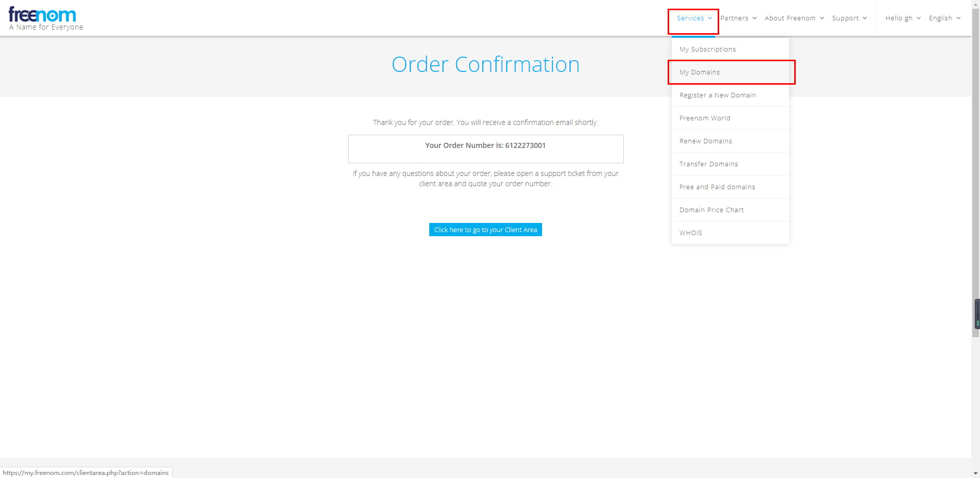The width and height of the screenshot is (980, 478).
Task: Open WHOIS from Services menu
Action: point(691,233)
